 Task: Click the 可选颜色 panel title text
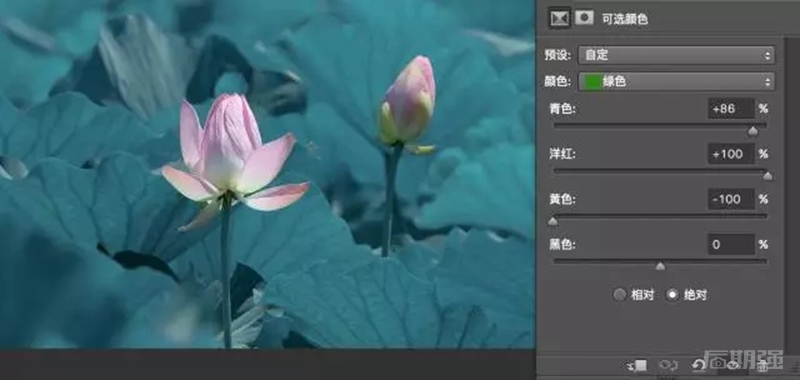625,19
